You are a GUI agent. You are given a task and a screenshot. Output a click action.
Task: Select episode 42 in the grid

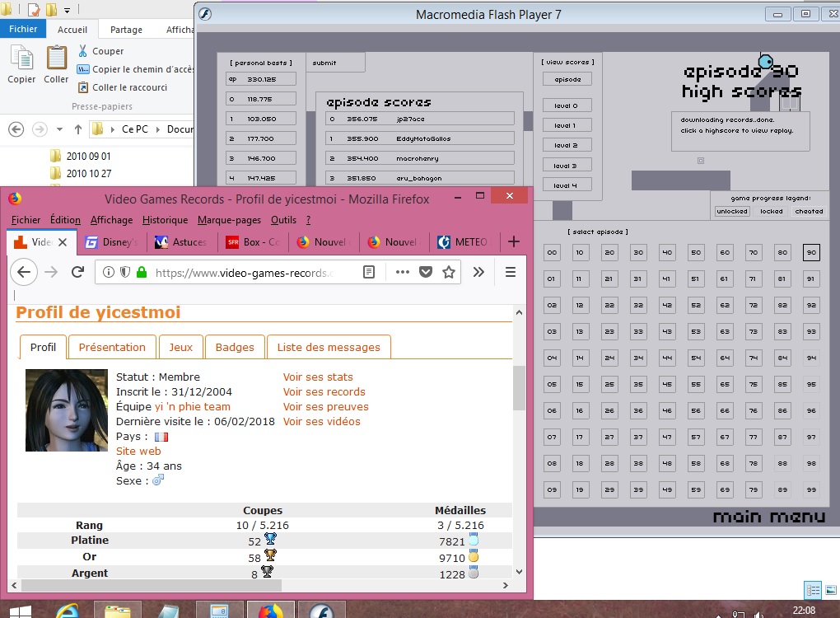[667, 306]
